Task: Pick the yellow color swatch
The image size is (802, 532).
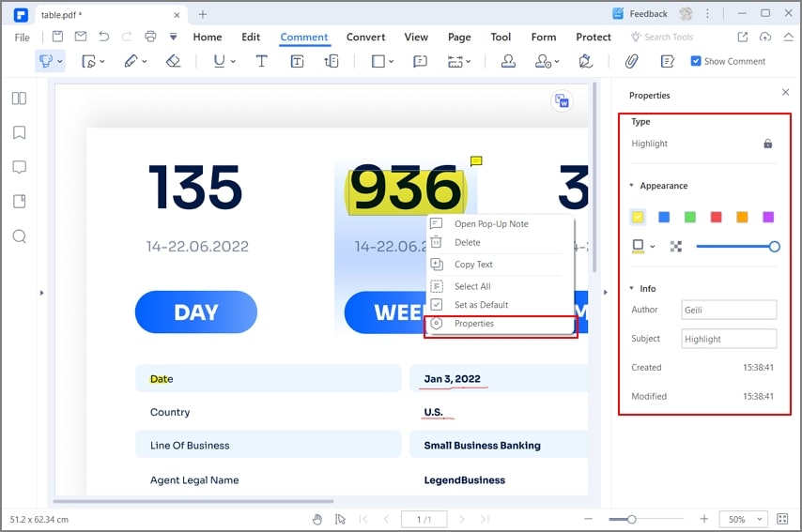Action: [x=638, y=217]
